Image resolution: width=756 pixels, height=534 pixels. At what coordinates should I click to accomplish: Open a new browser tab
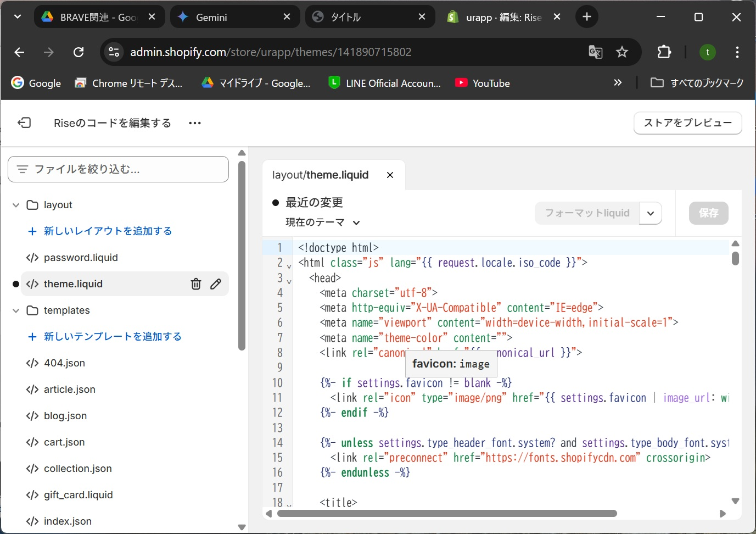pos(587,17)
